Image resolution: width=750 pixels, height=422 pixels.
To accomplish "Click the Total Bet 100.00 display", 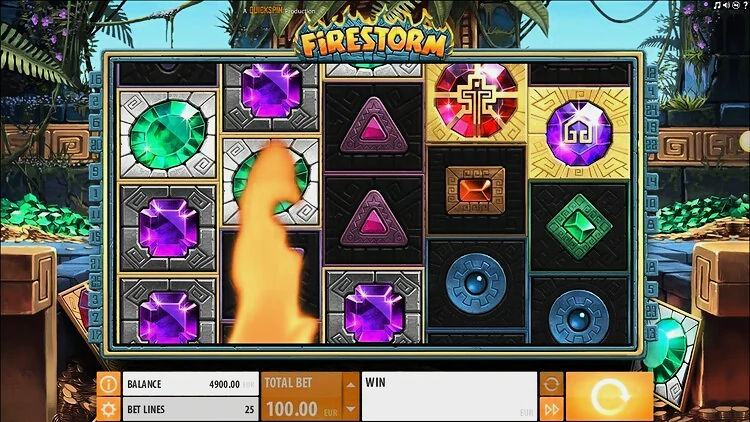I will (302, 397).
